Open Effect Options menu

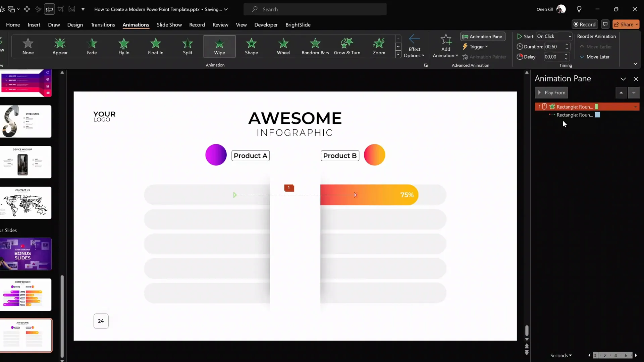click(x=414, y=46)
